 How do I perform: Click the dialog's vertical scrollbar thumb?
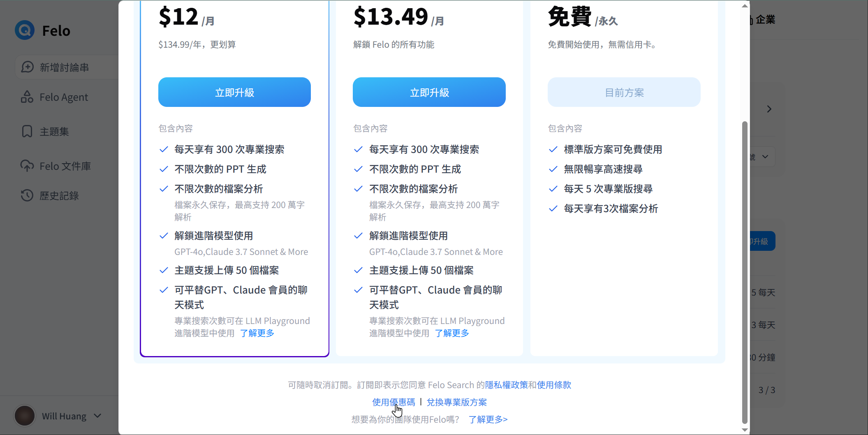point(744,271)
